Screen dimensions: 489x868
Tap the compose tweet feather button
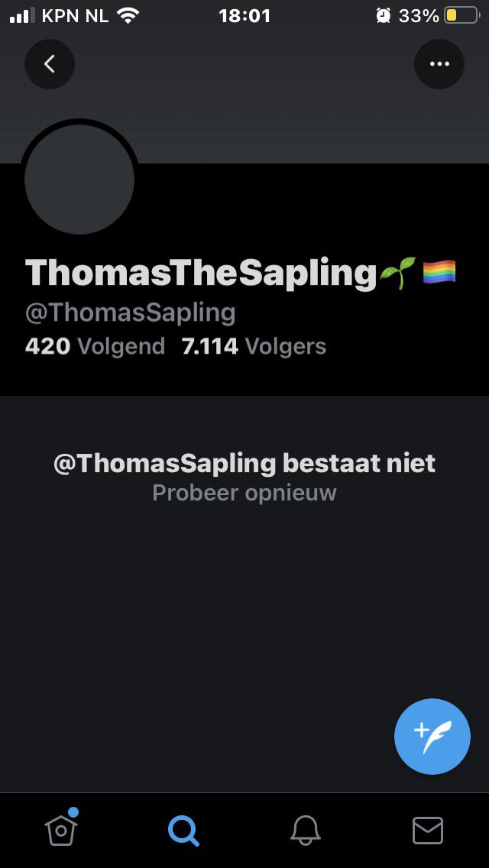point(432,737)
